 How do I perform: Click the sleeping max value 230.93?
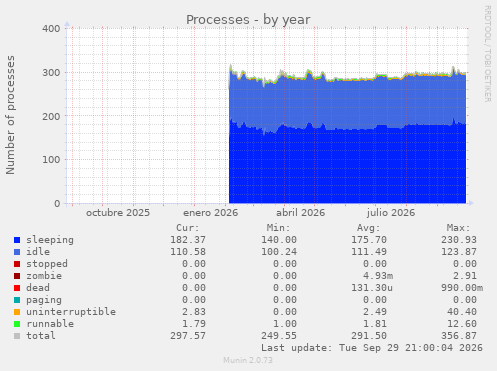tap(459, 240)
